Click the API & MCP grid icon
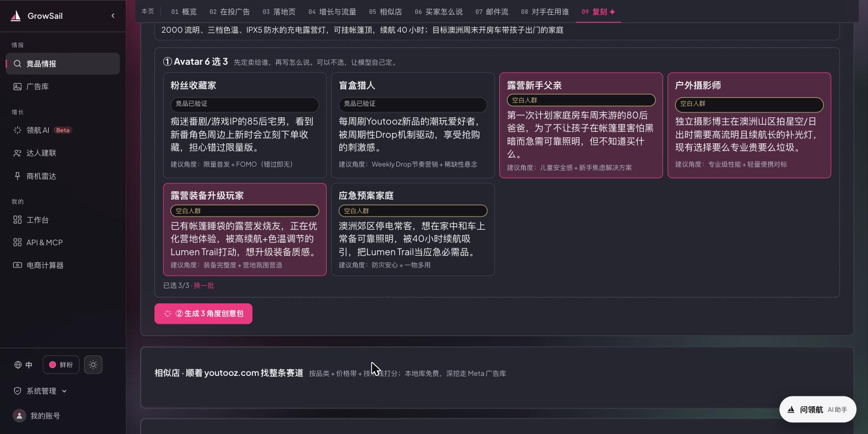Screen dimensions: 868x434 (18, 242)
